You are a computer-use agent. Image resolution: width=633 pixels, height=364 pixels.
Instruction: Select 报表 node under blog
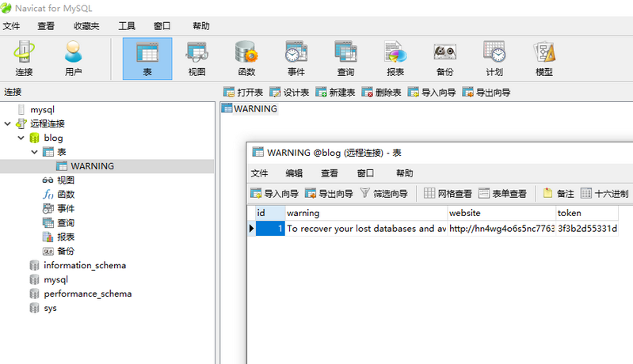66,237
